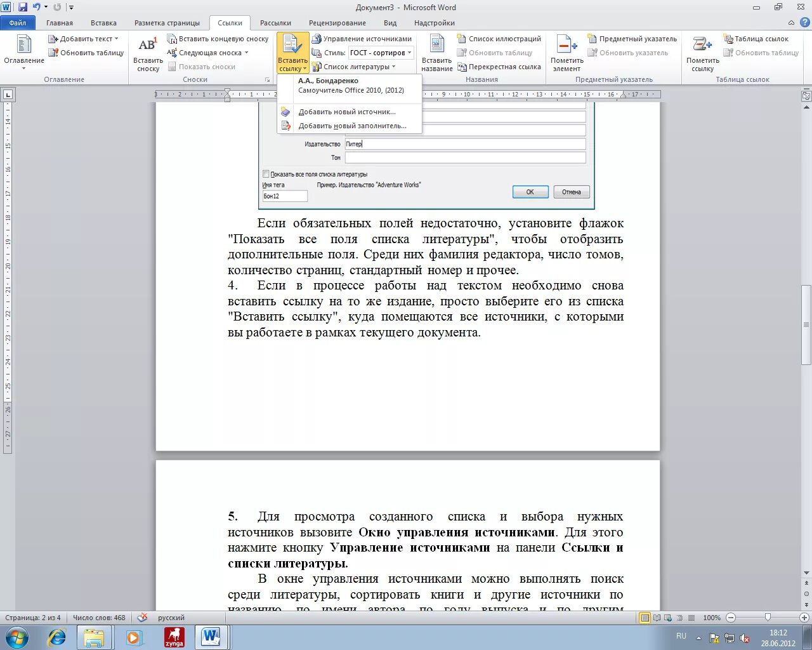The width and height of the screenshot is (812, 650).
Task: Insert a footnote with Вставить сноску
Action: point(148,53)
